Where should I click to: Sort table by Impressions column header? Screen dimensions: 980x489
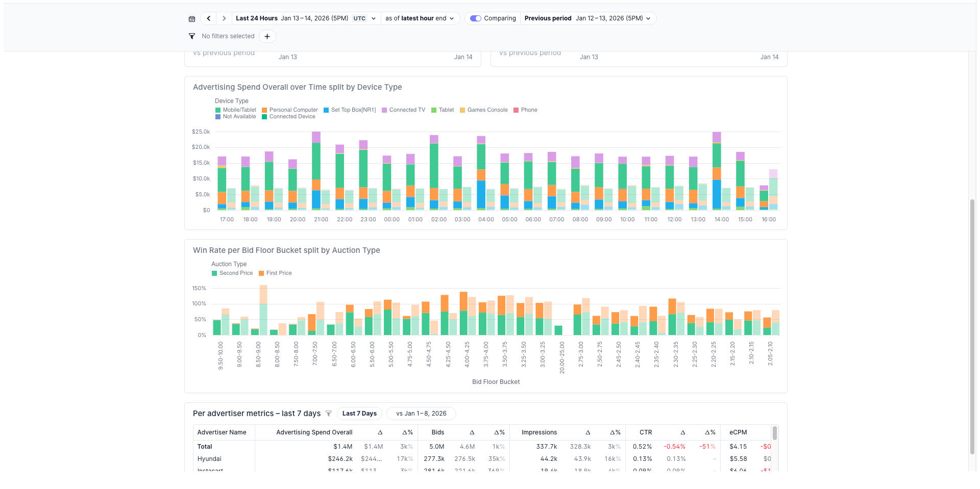point(539,432)
